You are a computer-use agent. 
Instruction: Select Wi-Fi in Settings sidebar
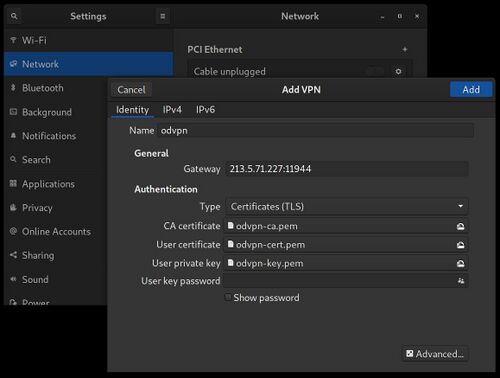[x=89, y=40]
